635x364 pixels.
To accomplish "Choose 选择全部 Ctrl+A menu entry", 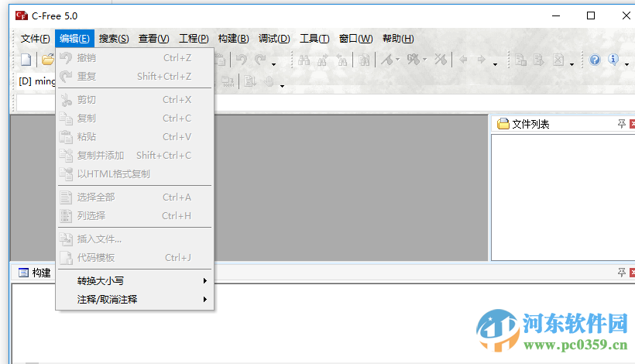I will (x=135, y=197).
